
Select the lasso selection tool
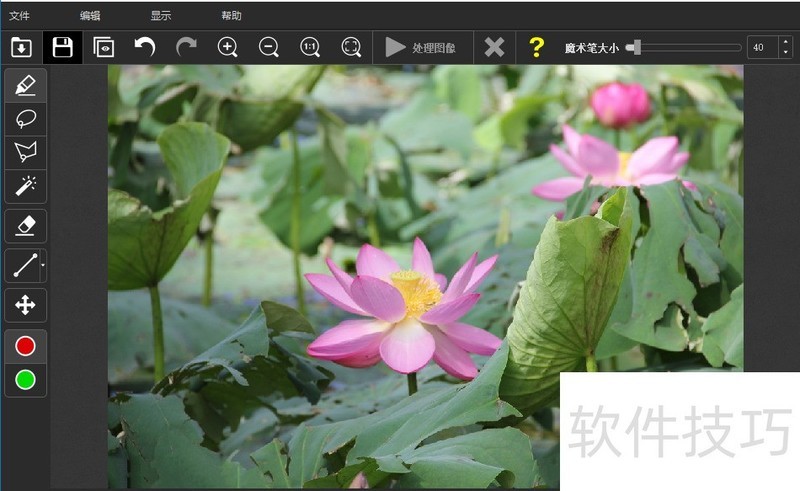pyautogui.click(x=26, y=119)
